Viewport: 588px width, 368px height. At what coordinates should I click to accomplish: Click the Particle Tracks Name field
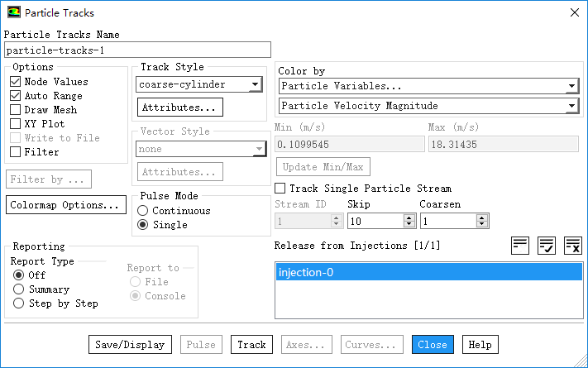tap(137, 50)
